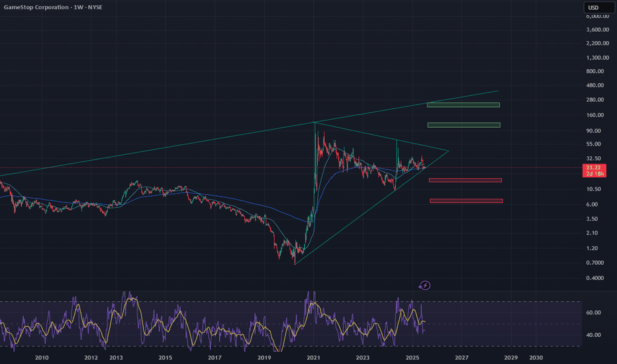Click the 2025 label on the time axis
Image resolution: width=617 pixels, height=364 pixels.
[x=412, y=357]
